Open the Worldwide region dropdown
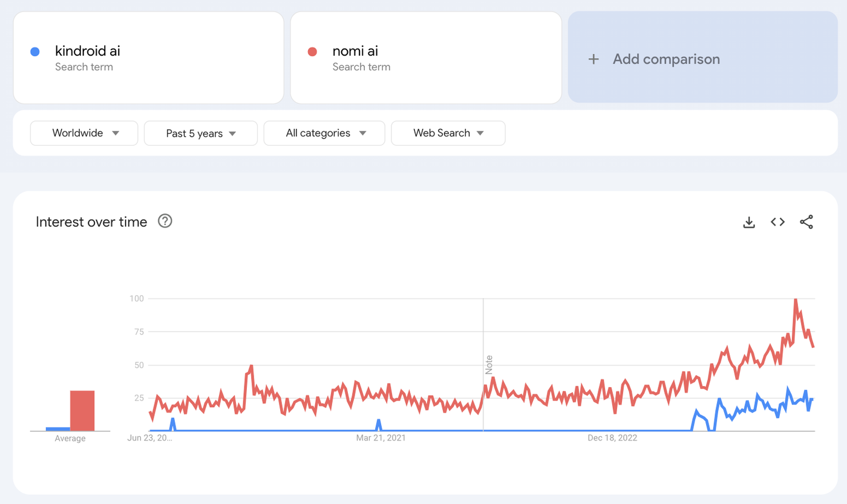This screenshot has height=504, width=847. coord(84,133)
